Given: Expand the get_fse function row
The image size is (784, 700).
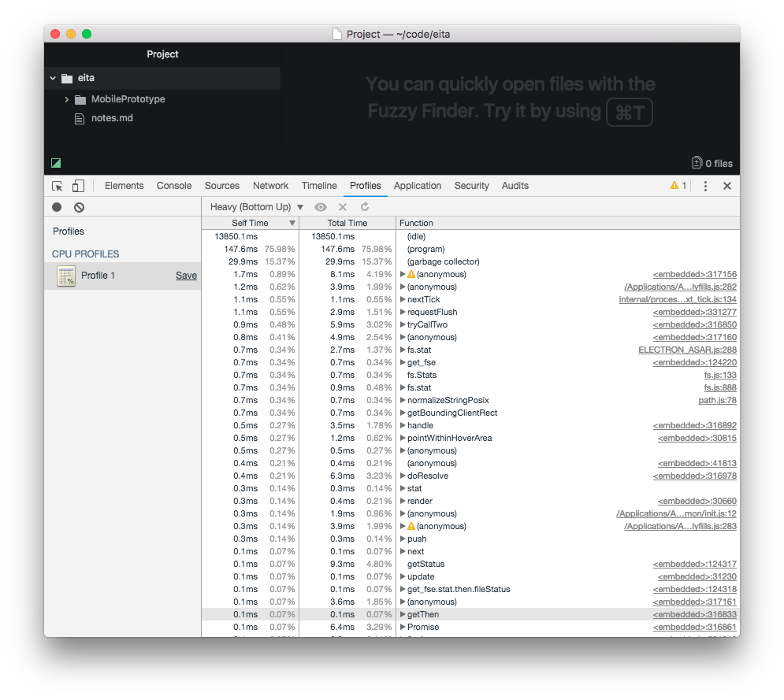Looking at the screenshot, I should pos(403,362).
